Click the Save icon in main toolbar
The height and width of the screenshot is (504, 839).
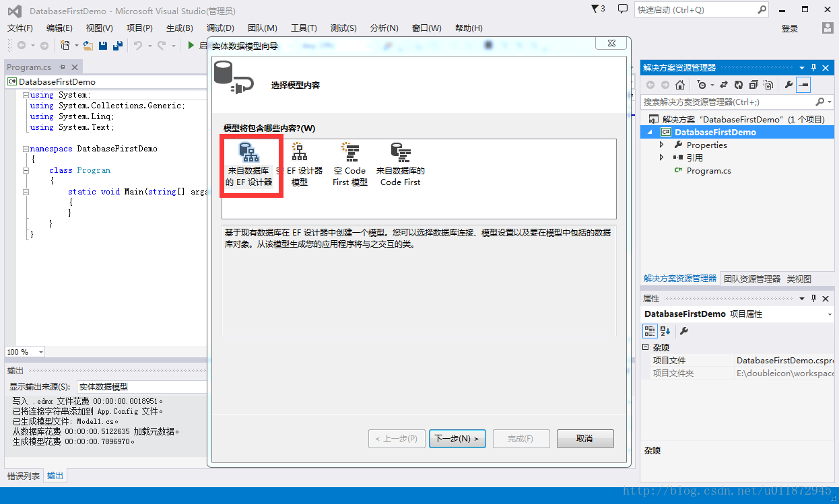click(103, 46)
